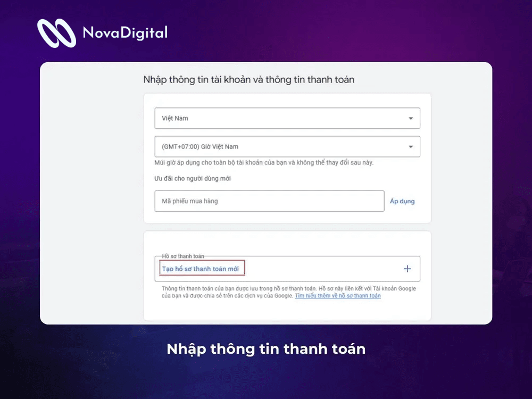This screenshot has width=532, height=399.
Task: Click the Áp dụng button
Action: click(402, 201)
